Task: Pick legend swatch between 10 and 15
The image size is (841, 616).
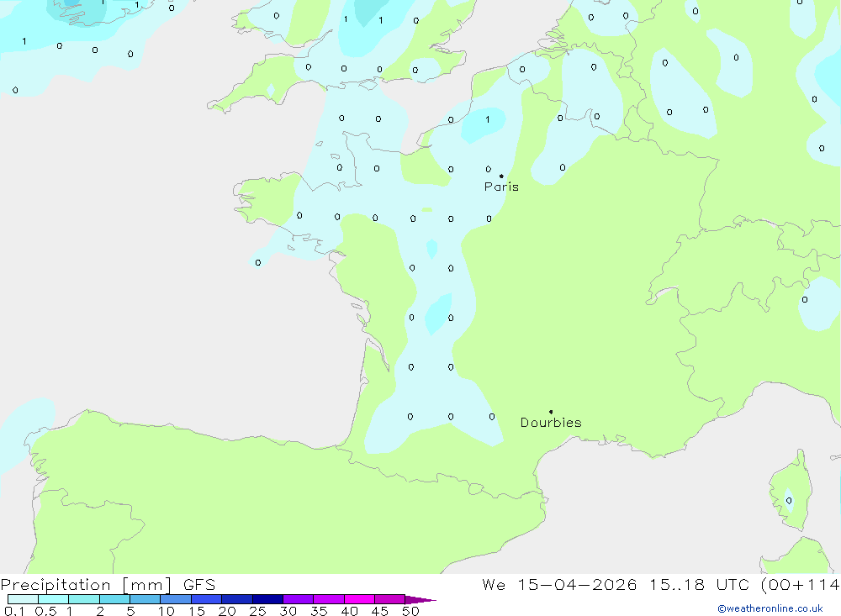Action: coord(176,599)
